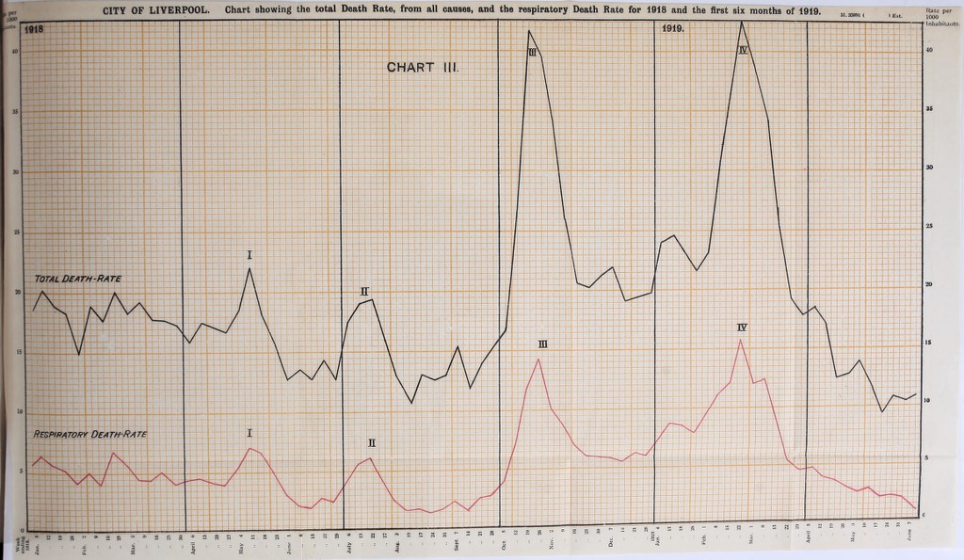This screenshot has height=560, width=964.
Task: Click the 'Sept' month label on date axis
Action: pos(457,545)
